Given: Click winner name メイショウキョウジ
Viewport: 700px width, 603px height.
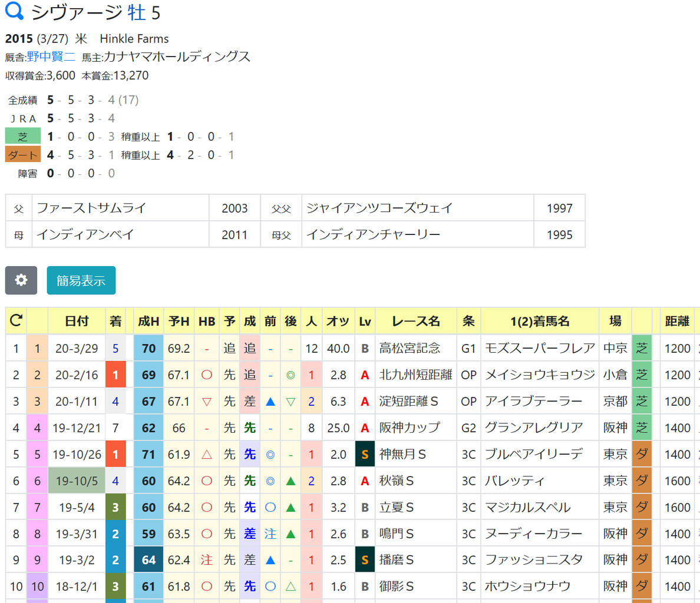Looking at the screenshot, I should (540, 375).
